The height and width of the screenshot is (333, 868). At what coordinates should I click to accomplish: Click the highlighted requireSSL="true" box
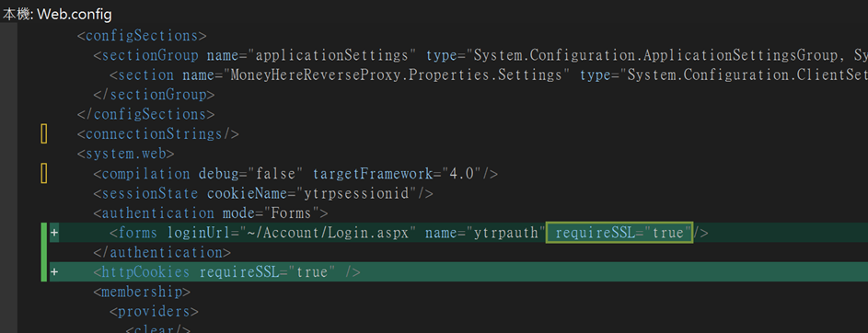coord(619,233)
